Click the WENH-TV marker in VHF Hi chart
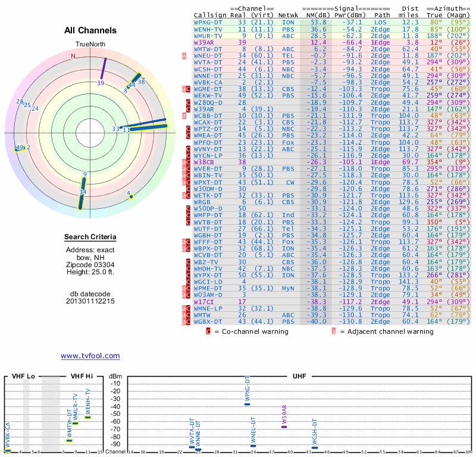476x457 pixels. (87, 417)
